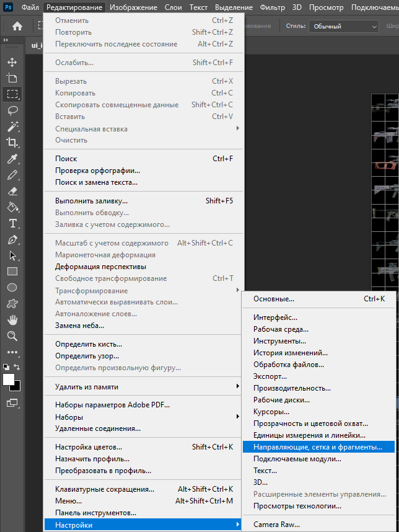
Task: Select the Artboard tool
Action: tap(12, 78)
